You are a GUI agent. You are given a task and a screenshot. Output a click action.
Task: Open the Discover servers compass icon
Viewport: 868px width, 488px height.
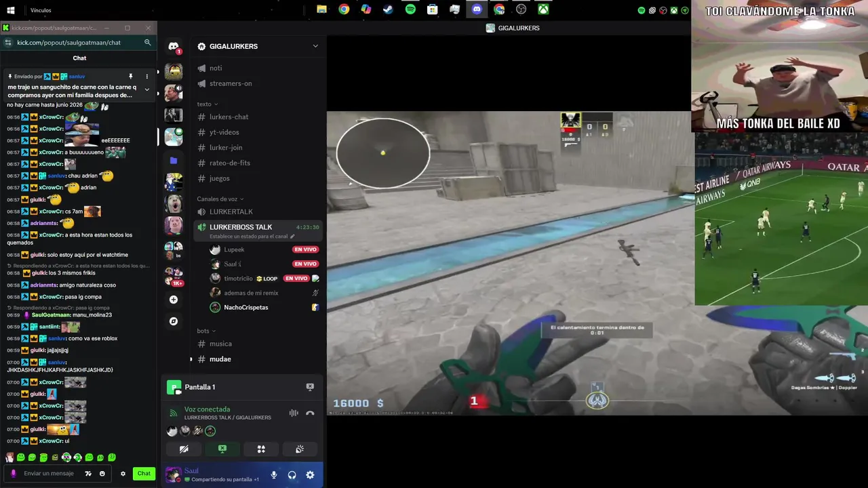pyautogui.click(x=174, y=321)
